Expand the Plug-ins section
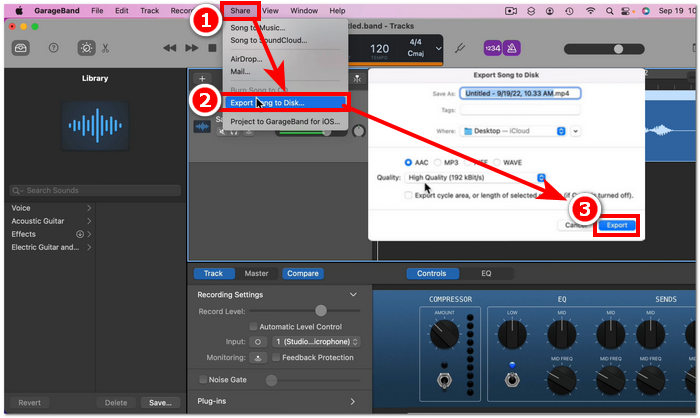The image size is (700, 418). coord(353,401)
